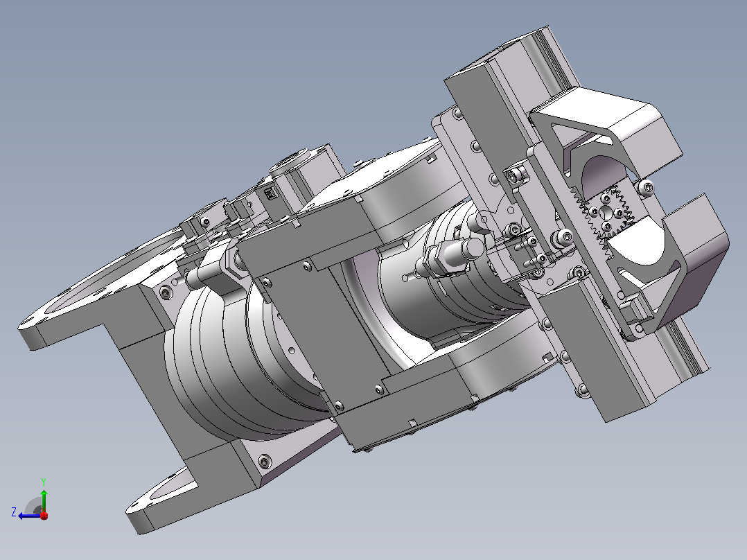Click the green Y axis arrow on the triad
This screenshot has width=747, height=560.
coord(44,500)
